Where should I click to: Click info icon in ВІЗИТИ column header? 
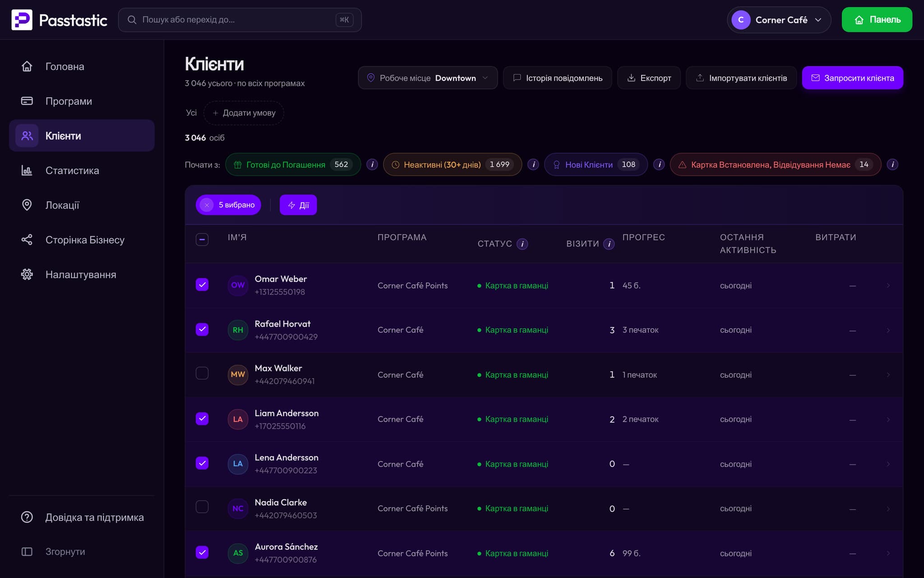coord(609,244)
